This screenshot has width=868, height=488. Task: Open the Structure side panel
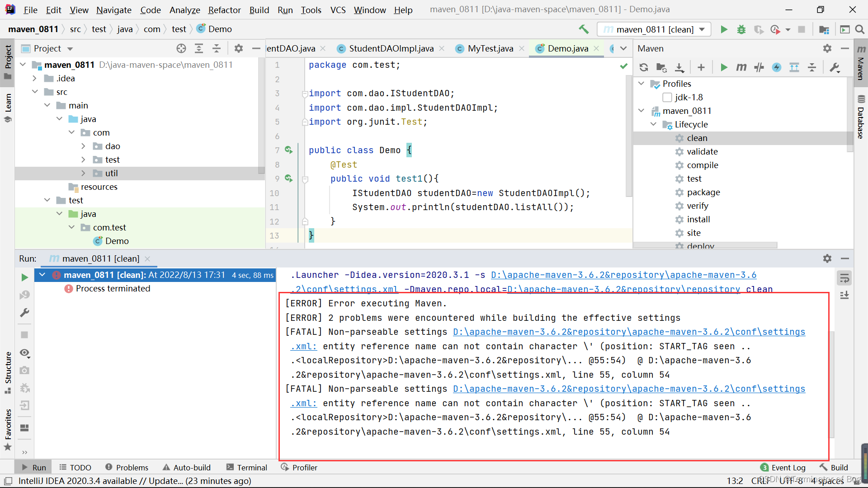[8, 372]
